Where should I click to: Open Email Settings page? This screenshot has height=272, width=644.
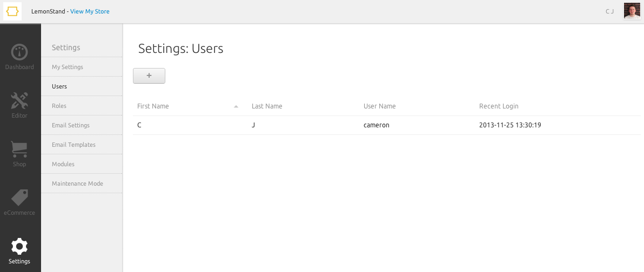pyautogui.click(x=82, y=125)
